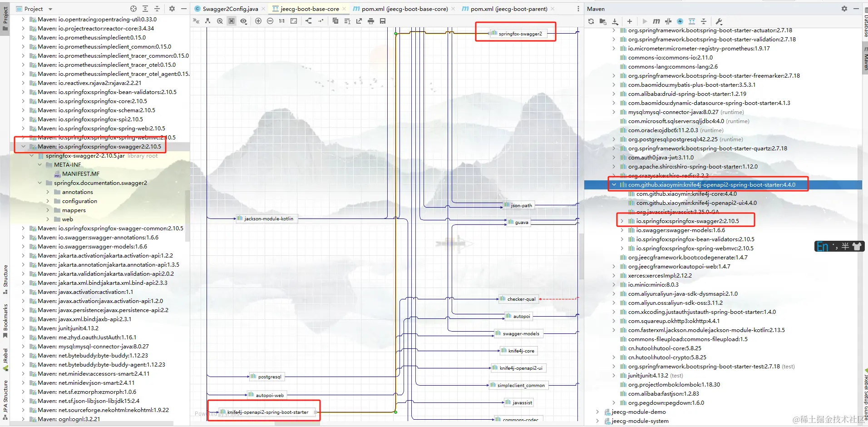The height and width of the screenshot is (427, 868).
Task: Expand the annotations package
Action: (48, 192)
